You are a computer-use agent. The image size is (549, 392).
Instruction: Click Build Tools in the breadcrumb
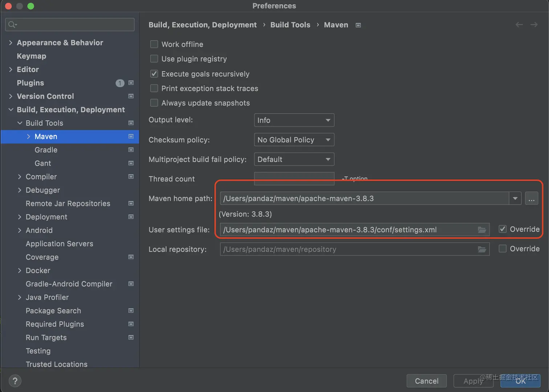point(290,25)
